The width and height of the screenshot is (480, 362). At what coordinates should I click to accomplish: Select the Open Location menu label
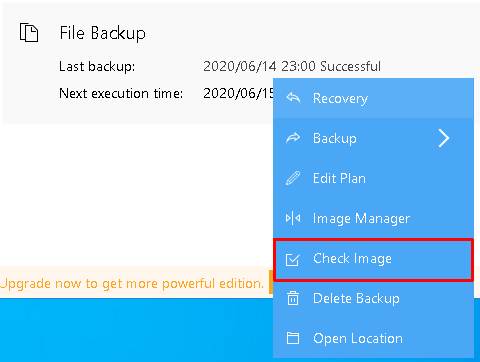click(x=358, y=338)
